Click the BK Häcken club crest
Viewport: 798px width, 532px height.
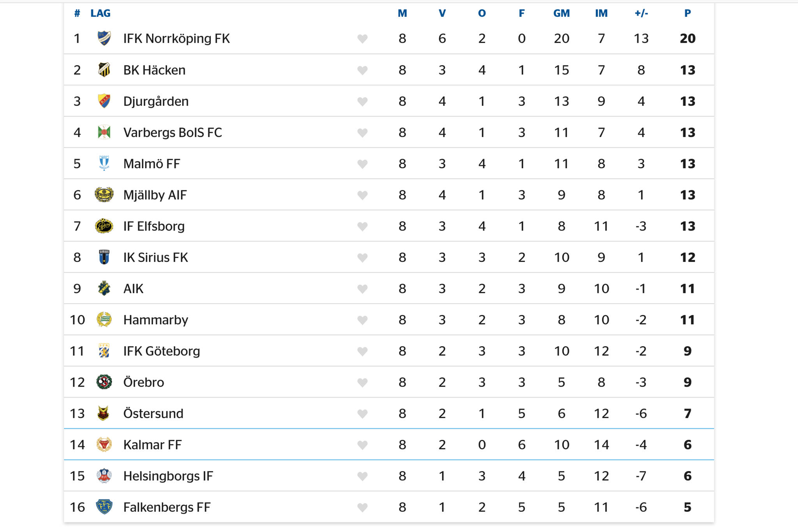point(104,70)
